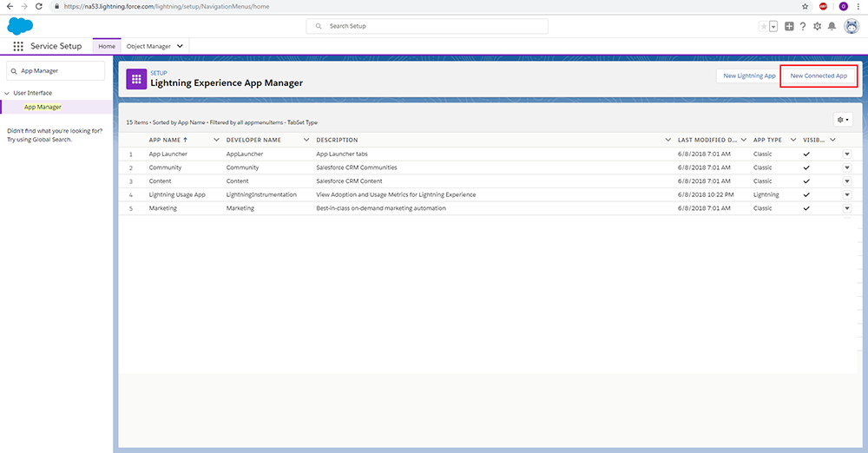Click the Salesforce favorites star icon
Screen dimensions: 868x453
point(763,26)
